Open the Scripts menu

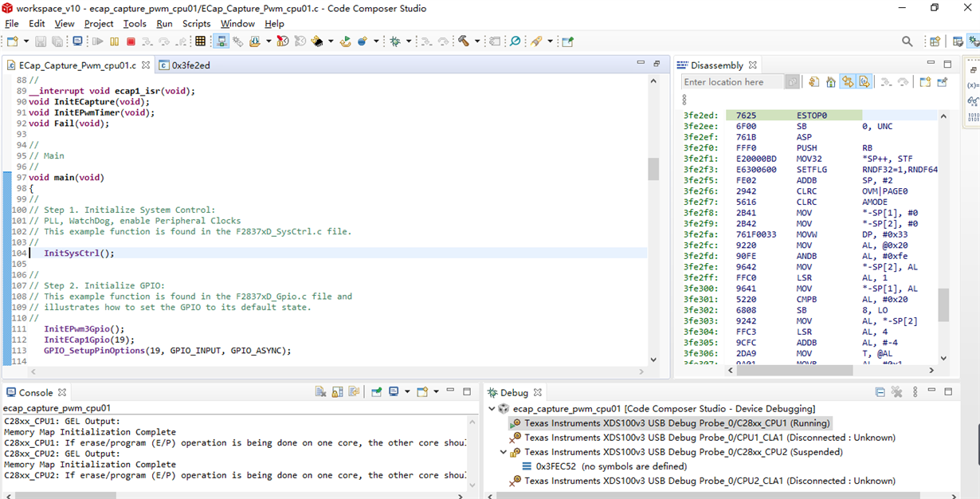(x=196, y=24)
